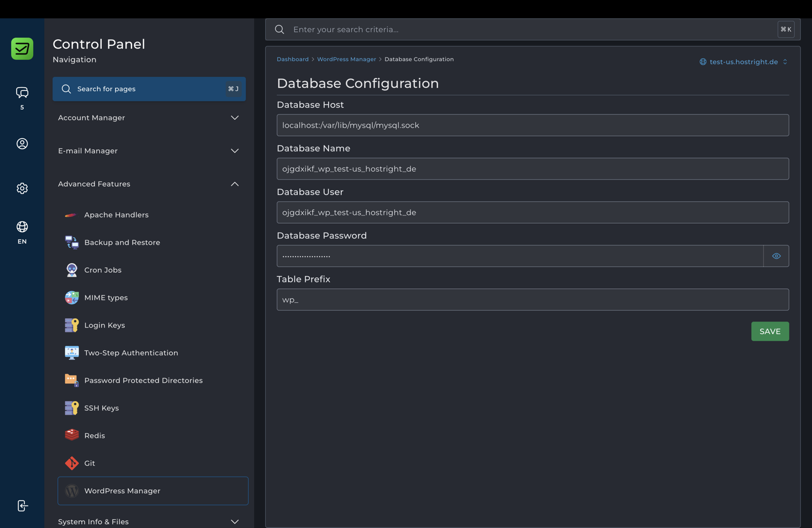
Task: Collapse the Advanced Features section
Action: tap(149, 184)
